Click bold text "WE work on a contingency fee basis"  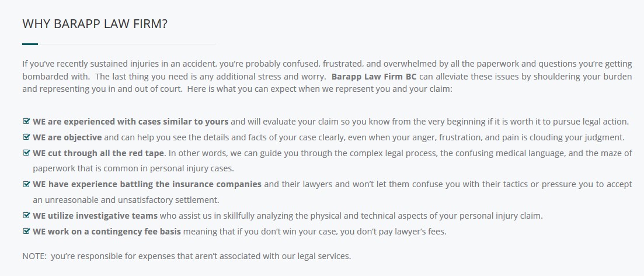click(x=107, y=231)
